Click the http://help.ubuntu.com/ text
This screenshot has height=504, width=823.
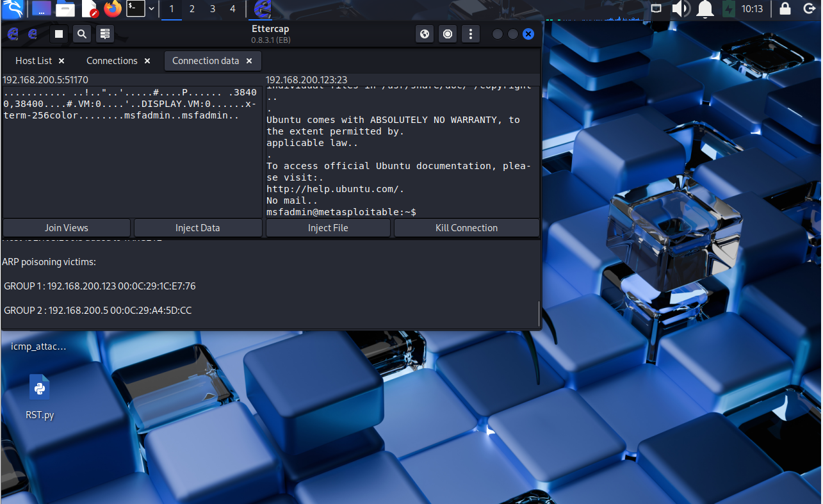335,189
